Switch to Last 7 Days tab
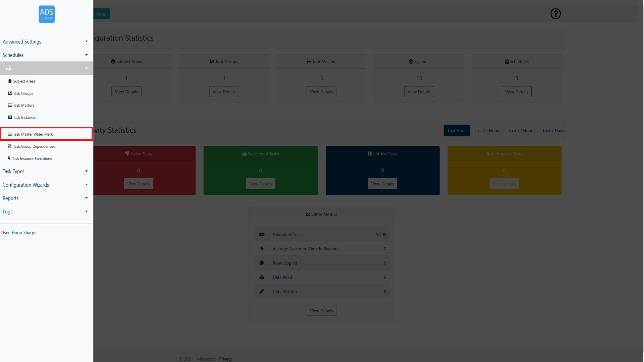644x362 pixels. click(553, 131)
